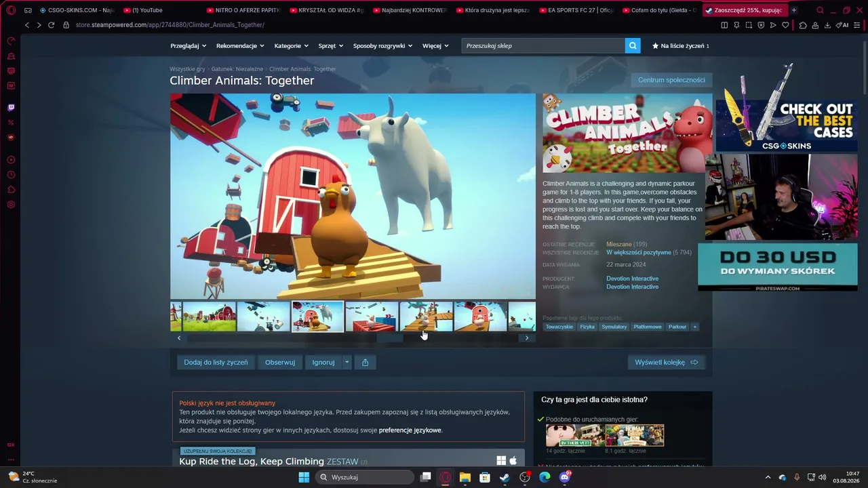The height and width of the screenshot is (488, 868).
Task: Click the heart bookmark icon in toolbar
Action: tap(785, 25)
